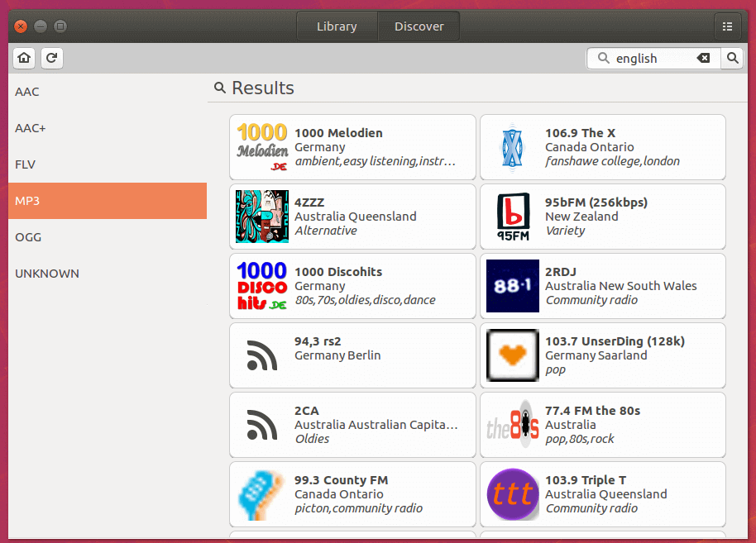This screenshot has height=543, width=756.
Task: Click the 80s station logo
Action: pos(513,425)
